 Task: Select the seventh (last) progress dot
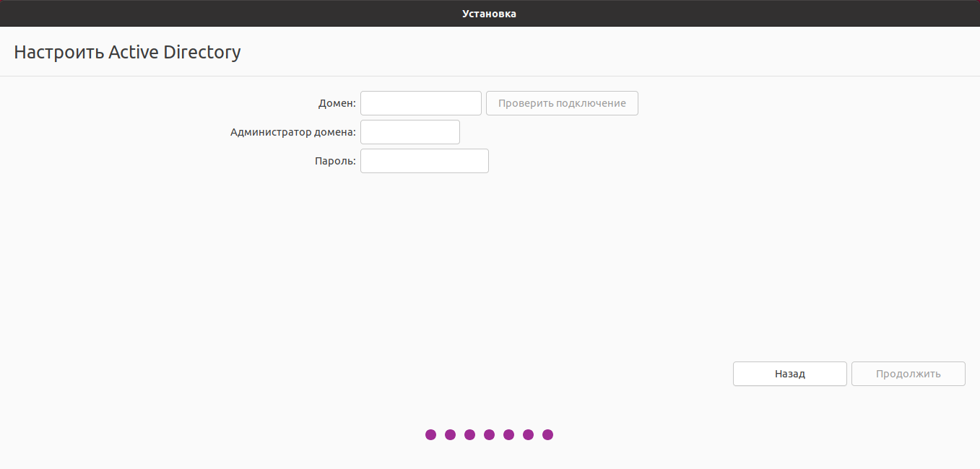tap(548, 434)
